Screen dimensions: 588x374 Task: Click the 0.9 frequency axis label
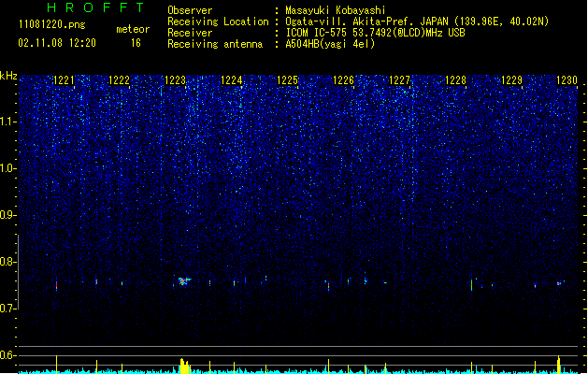(7, 215)
